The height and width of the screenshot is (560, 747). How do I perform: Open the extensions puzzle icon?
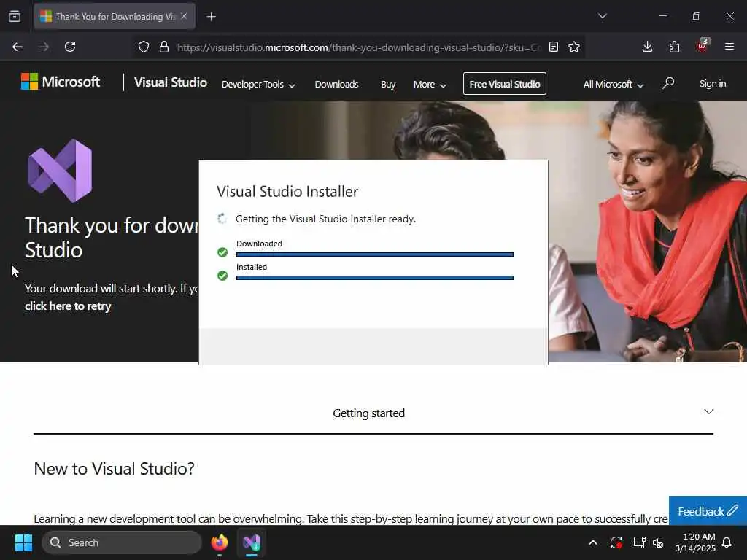tap(674, 47)
